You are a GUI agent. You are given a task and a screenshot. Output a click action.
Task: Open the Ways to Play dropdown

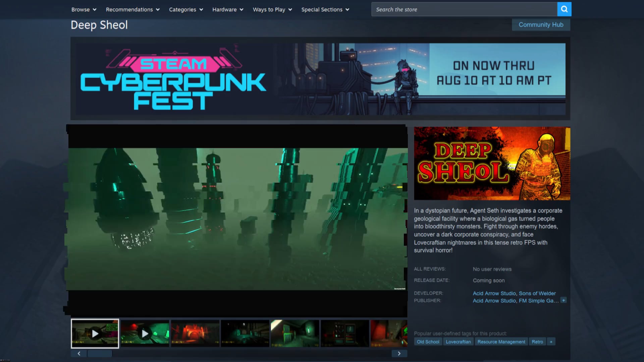click(x=272, y=9)
